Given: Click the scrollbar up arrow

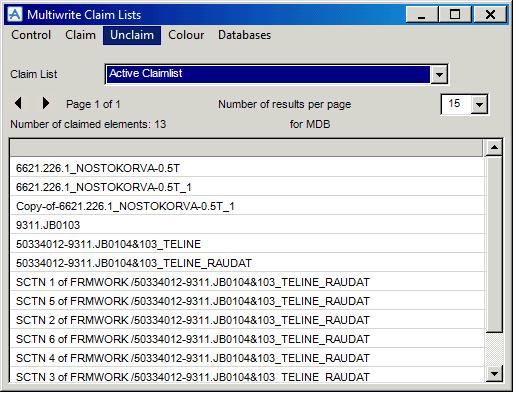Looking at the screenshot, I should [x=494, y=148].
